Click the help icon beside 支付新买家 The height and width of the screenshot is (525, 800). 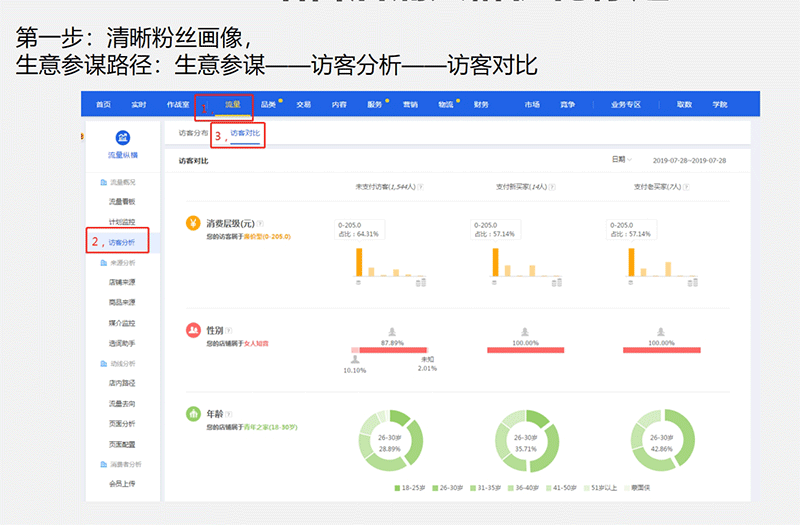(551, 187)
